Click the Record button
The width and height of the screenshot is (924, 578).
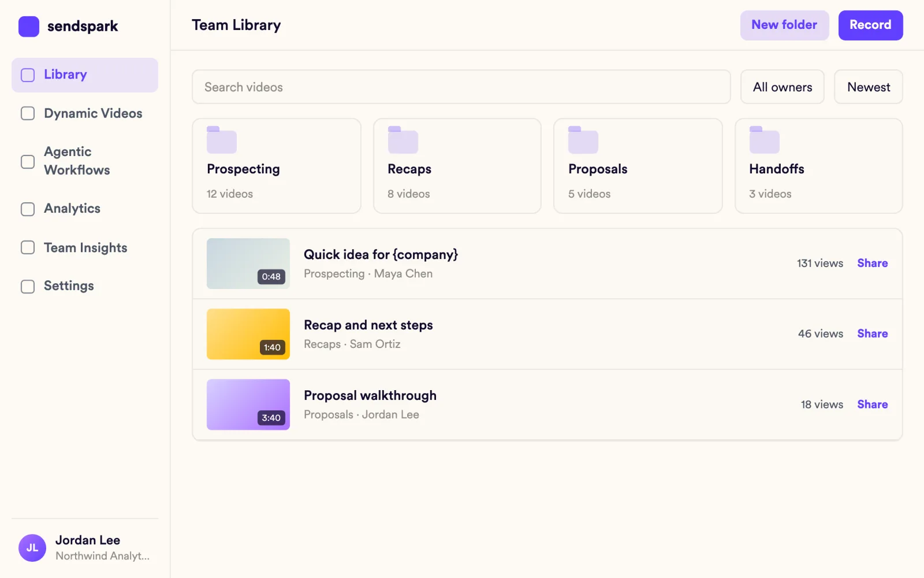click(870, 25)
